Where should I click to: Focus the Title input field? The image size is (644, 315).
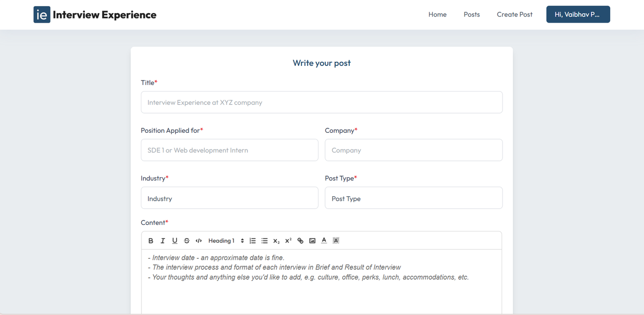click(x=321, y=102)
